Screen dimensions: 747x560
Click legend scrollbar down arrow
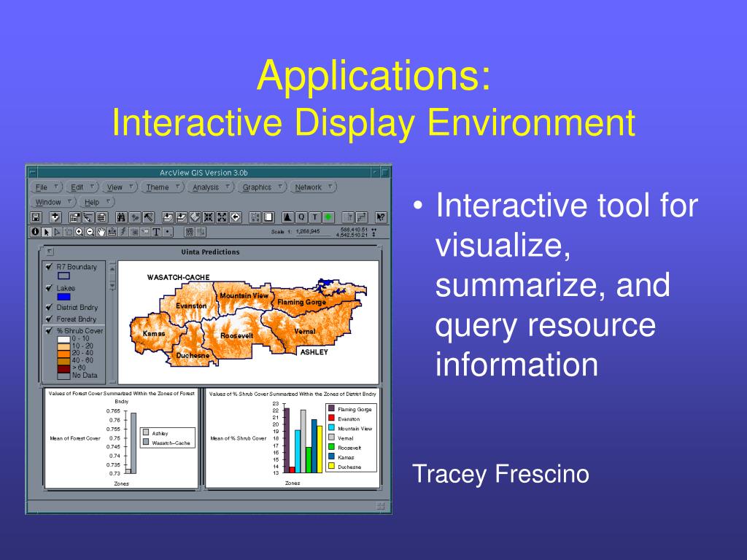tap(112, 286)
